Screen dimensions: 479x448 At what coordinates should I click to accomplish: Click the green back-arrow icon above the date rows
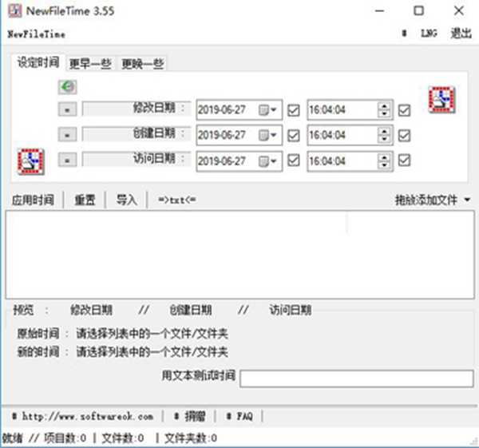pyautogui.click(x=67, y=87)
